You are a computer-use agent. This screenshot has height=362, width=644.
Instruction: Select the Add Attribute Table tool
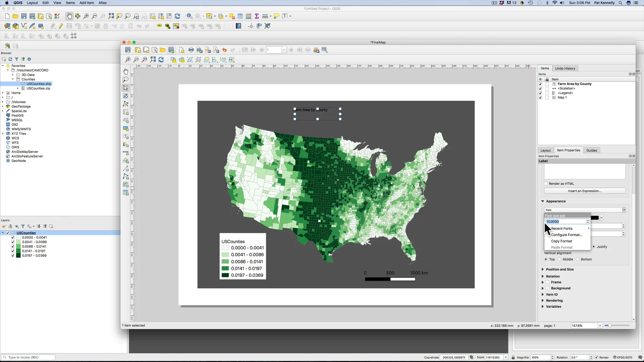tap(126, 193)
